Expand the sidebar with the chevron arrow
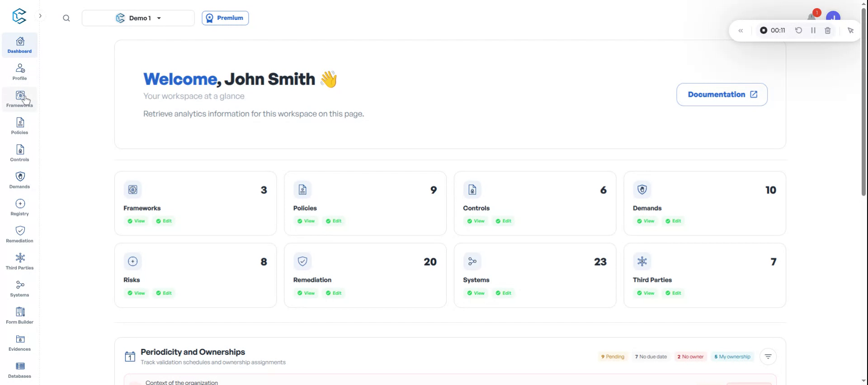This screenshot has height=385, width=868. click(x=40, y=16)
